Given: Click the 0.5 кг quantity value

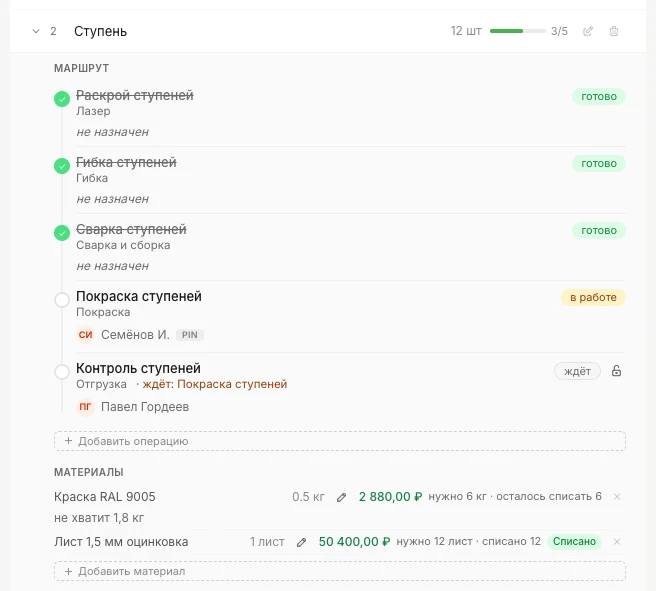Looking at the screenshot, I should tap(308, 496).
